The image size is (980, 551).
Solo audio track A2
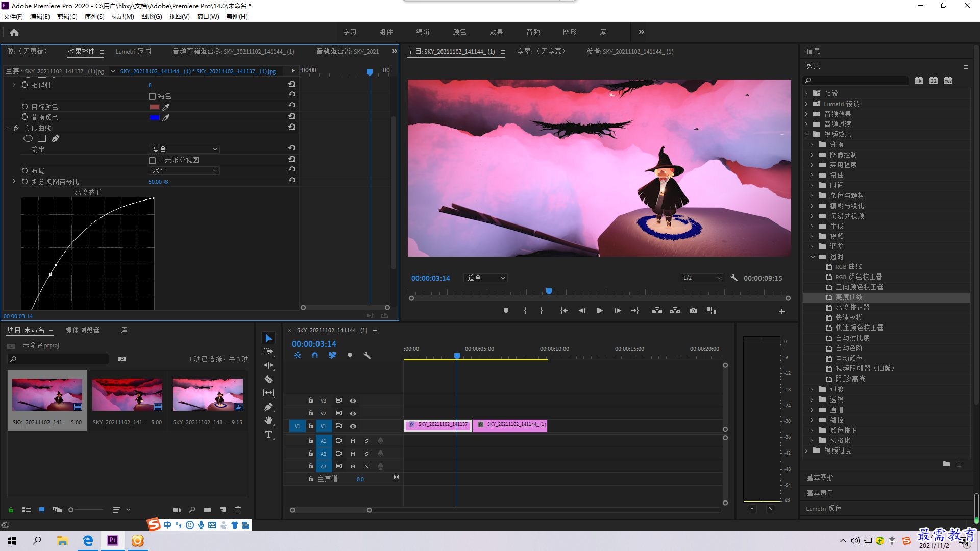click(366, 454)
